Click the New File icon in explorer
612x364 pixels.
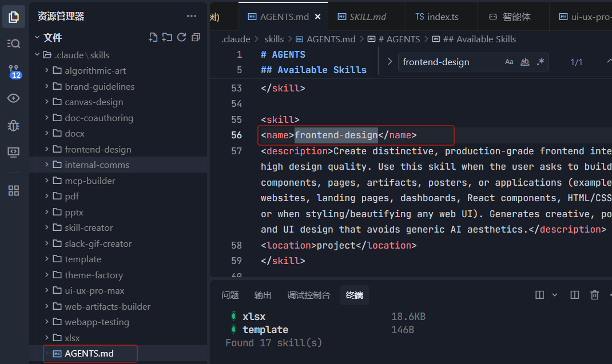click(153, 38)
